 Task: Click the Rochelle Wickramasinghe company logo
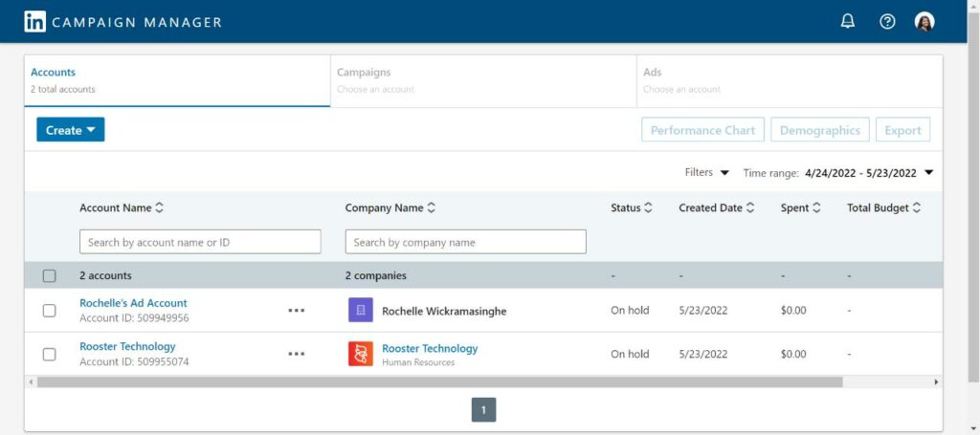[361, 310]
